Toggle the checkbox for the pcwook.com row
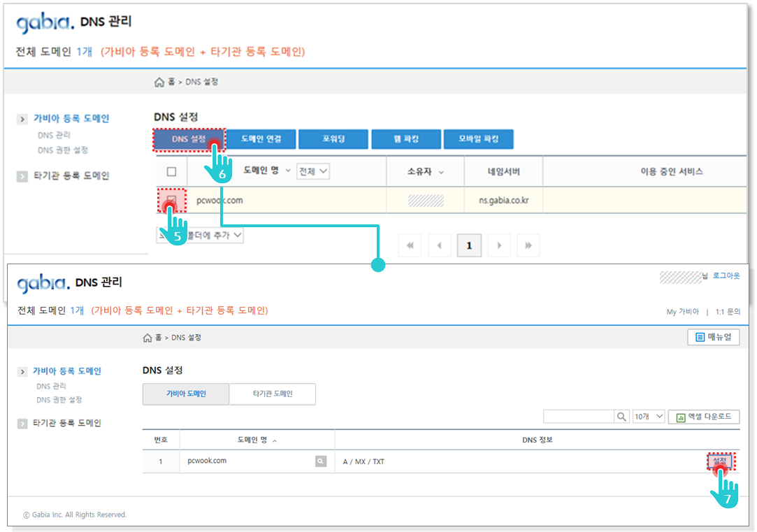Screen dimensions: 757x532 coord(171,201)
